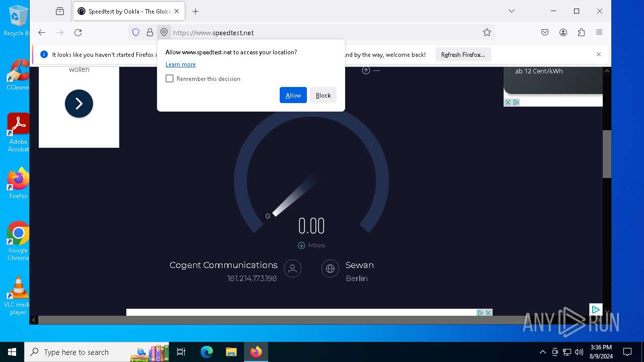The width and height of the screenshot is (644, 362).
Task: Click the Firefox taskbar icon
Action: pos(256,352)
